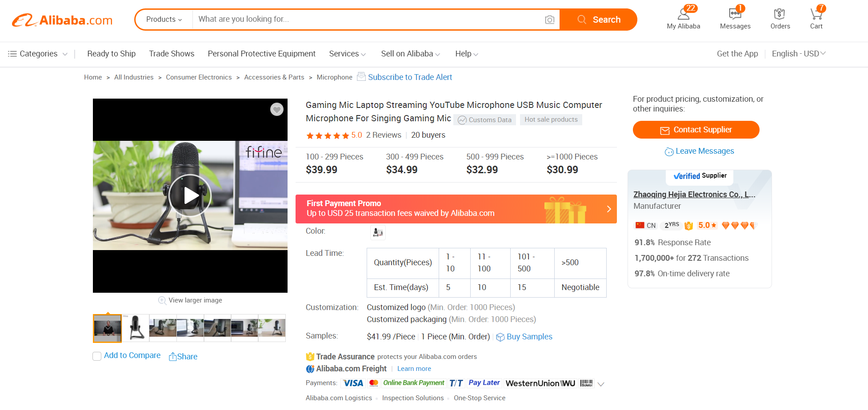Click the T/T payment icon
Screen dimensions: 868x410
[x=456, y=383]
